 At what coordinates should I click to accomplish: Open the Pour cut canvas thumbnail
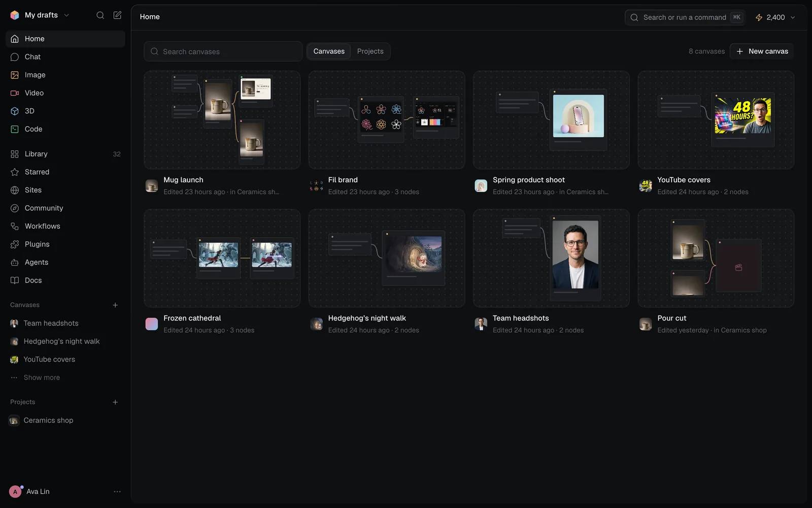[716, 258]
